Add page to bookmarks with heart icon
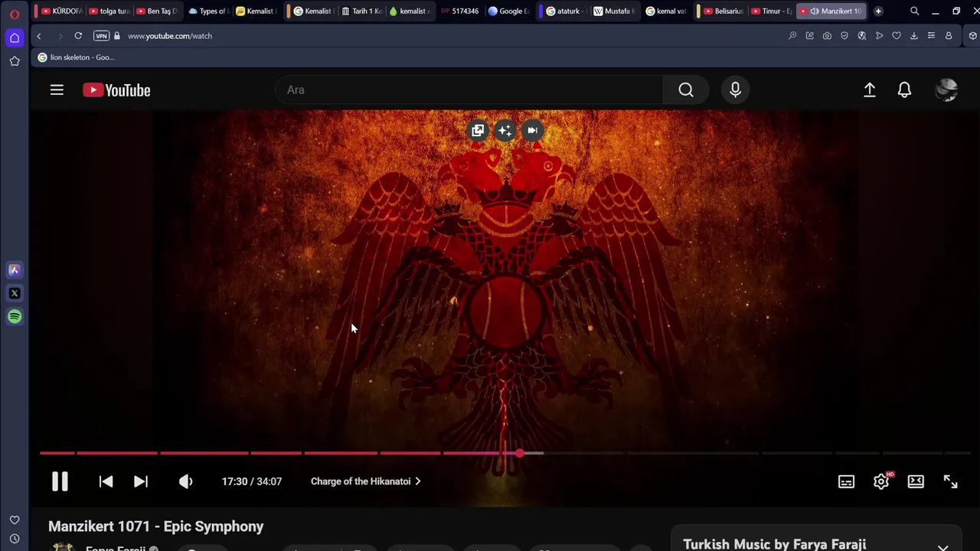980x551 pixels. [x=897, y=36]
